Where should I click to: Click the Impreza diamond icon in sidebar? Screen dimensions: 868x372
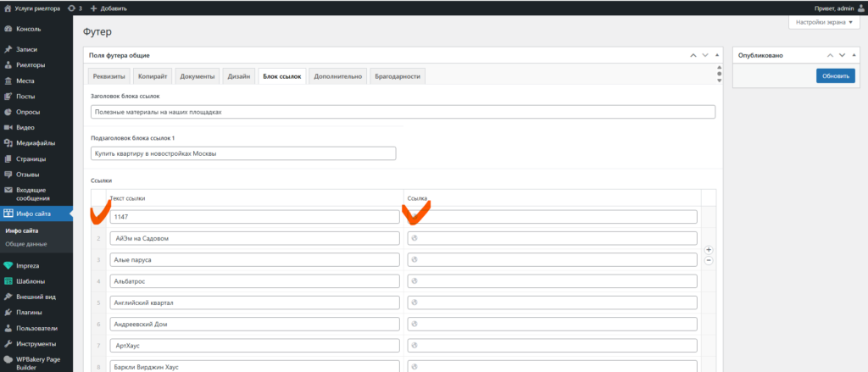click(x=8, y=265)
